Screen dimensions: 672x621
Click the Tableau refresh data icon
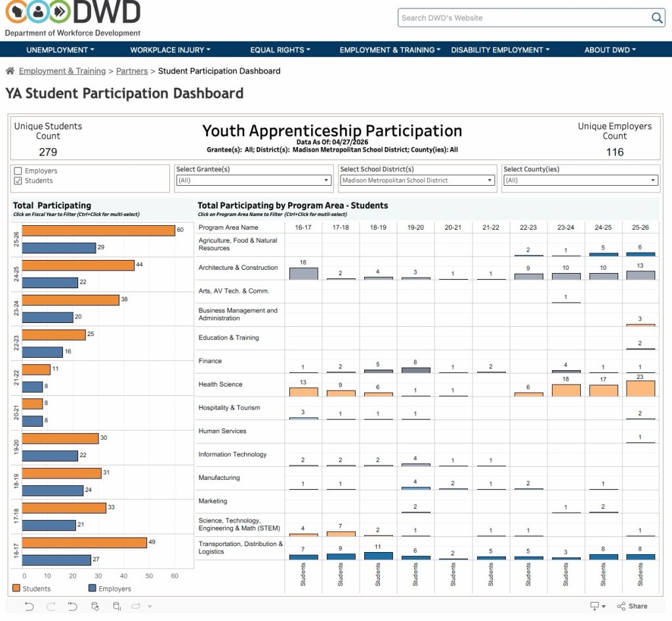[95, 606]
